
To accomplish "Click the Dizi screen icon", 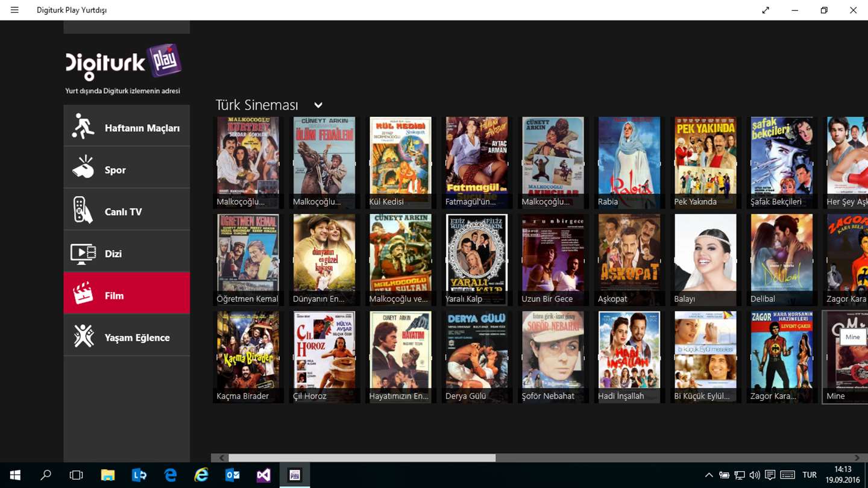I will click(83, 254).
